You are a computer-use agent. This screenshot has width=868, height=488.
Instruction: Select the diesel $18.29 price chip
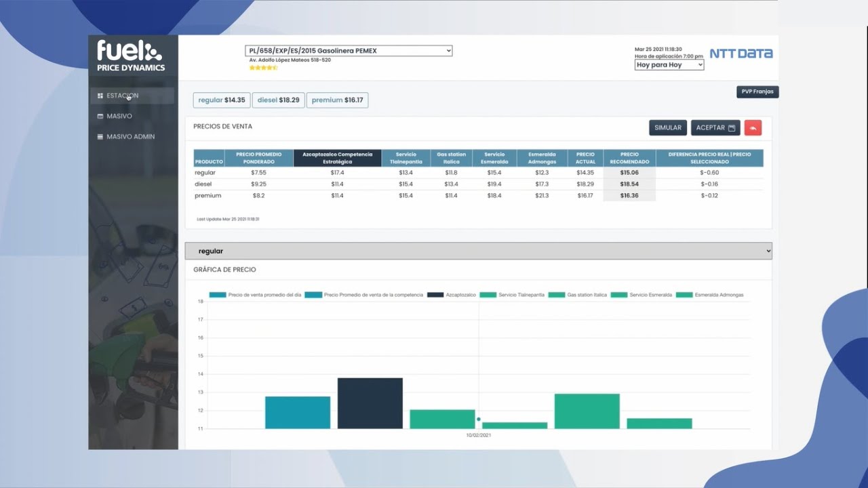[278, 100]
